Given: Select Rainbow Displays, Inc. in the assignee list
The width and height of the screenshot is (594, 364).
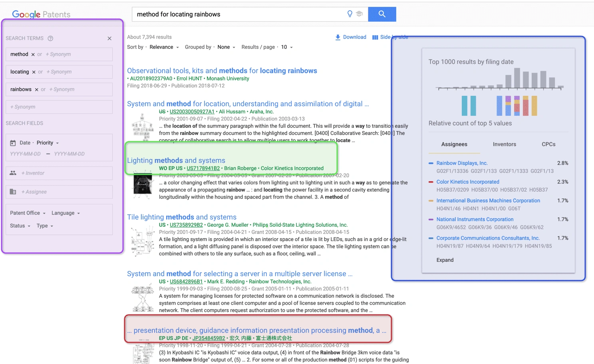Looking at the screenshot, I should [x=462, y=163].
